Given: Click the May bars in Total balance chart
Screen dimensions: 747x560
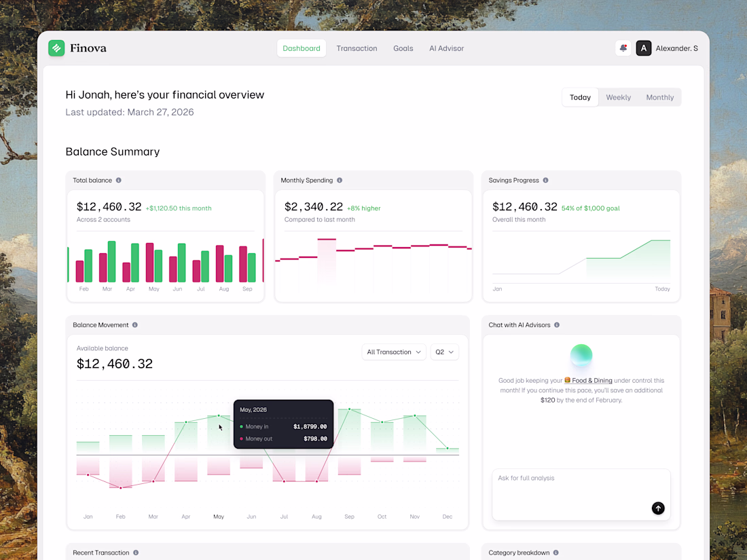Looking at the screenshot, I should (x=154, y=263).
